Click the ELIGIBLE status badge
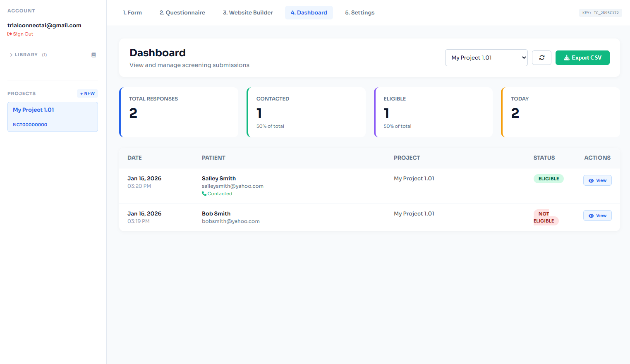 [x=549, y=179]
